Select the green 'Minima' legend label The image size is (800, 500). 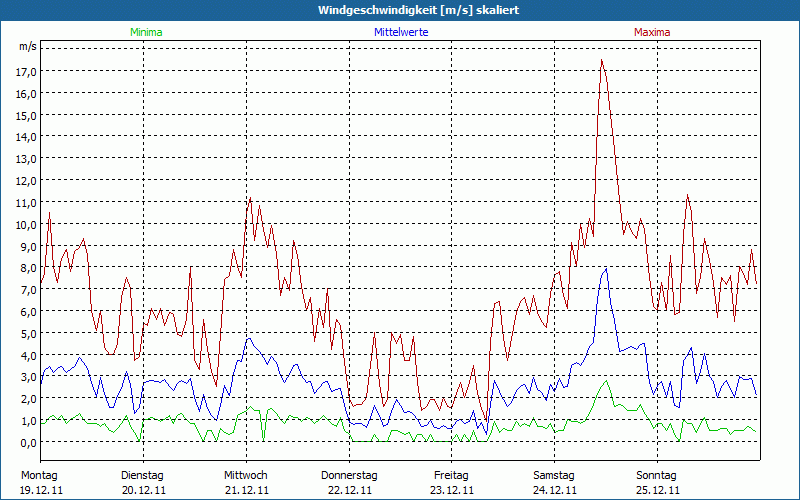(146, 32)
